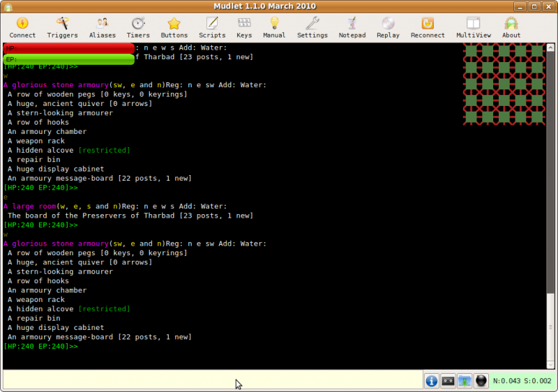Open the Timers editor

click(138, 27)
